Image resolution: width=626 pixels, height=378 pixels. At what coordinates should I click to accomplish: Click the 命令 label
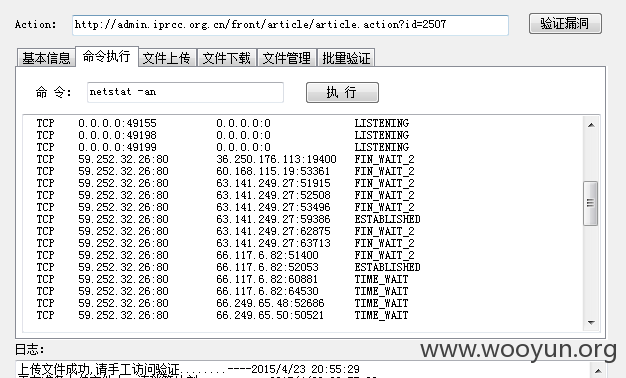(53, 92)
